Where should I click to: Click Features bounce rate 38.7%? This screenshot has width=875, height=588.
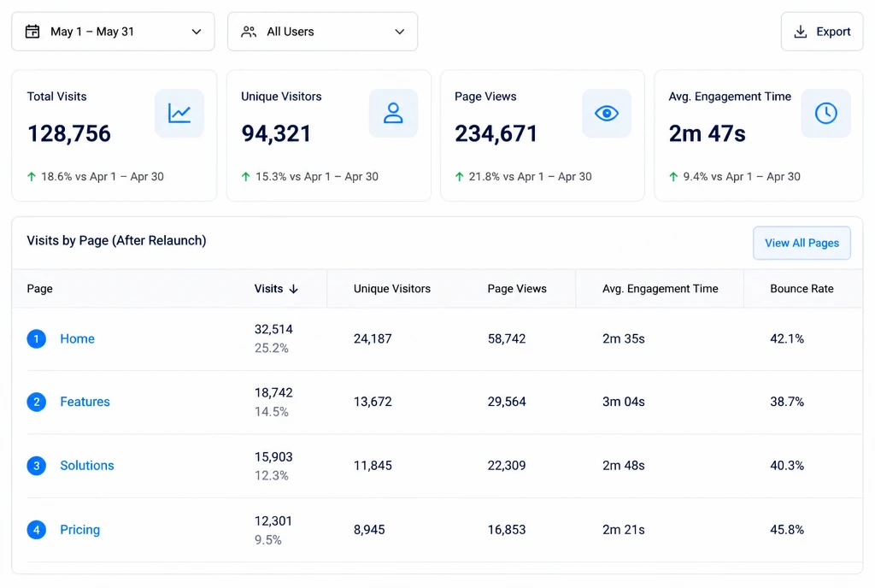[787, 402]
